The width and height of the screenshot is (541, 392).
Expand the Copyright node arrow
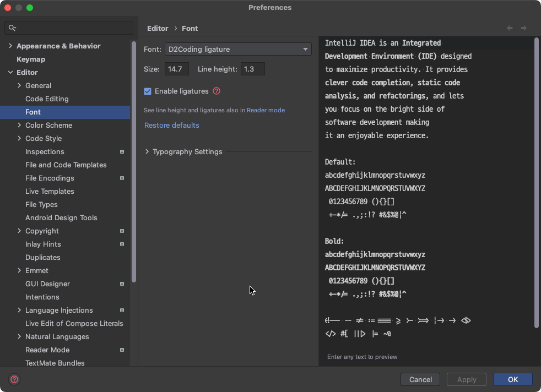click(x=19, y=231)
